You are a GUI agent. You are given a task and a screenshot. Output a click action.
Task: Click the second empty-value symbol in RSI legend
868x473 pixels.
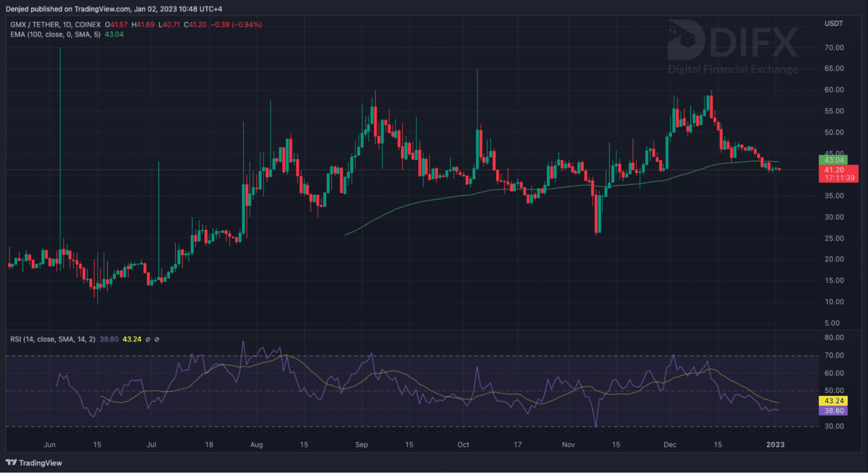pos(157,339)
